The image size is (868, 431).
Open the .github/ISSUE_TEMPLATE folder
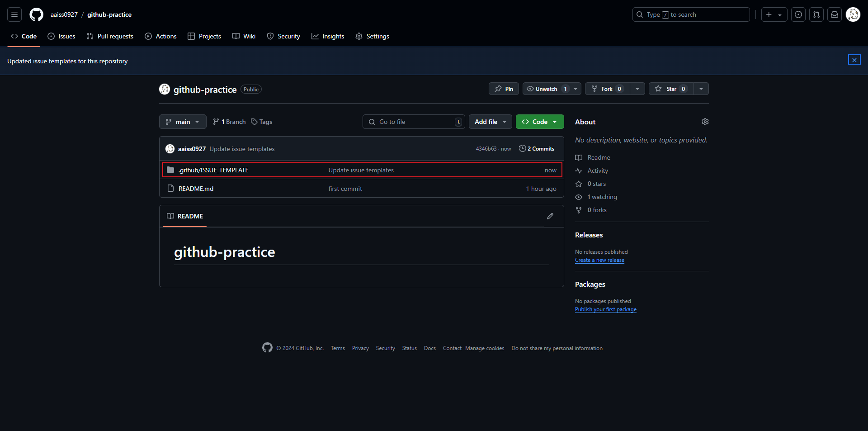tap(213, 170)
